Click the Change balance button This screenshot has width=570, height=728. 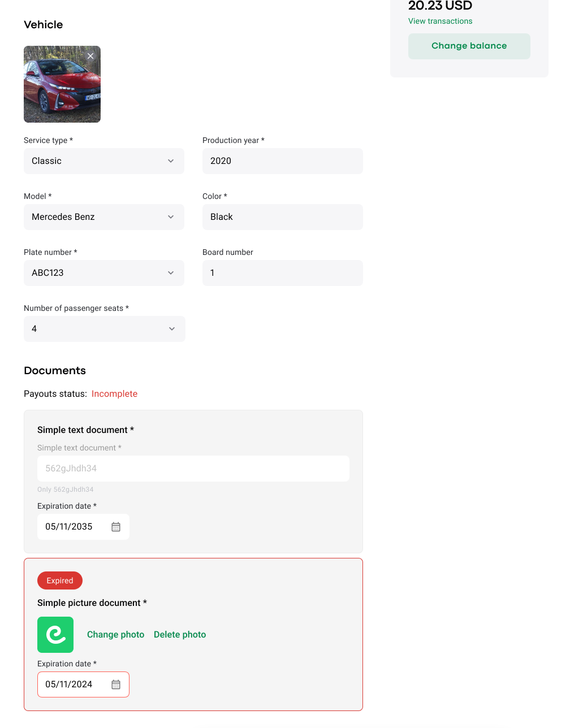click(469, 46)
